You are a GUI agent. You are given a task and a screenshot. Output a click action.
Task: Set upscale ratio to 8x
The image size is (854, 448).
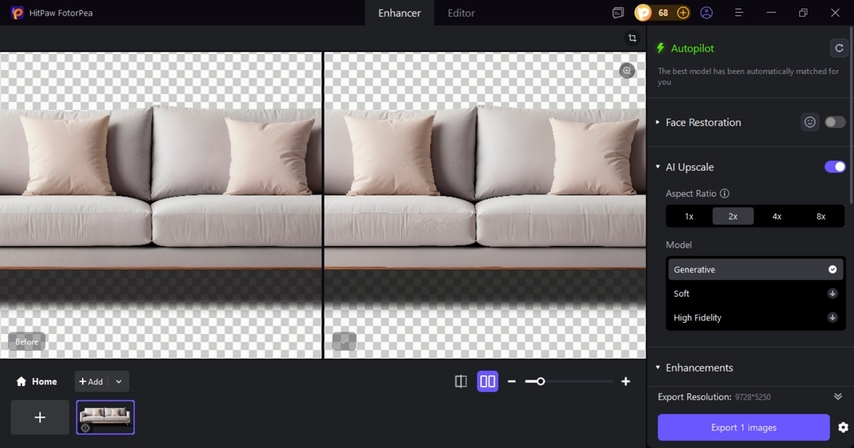821,216
